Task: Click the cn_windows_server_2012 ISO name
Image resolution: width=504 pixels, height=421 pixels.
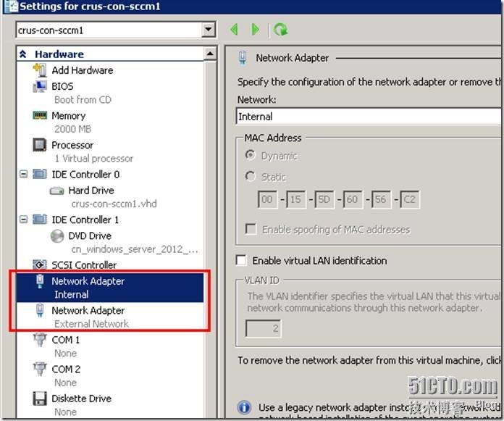Action: click(135, 249)
